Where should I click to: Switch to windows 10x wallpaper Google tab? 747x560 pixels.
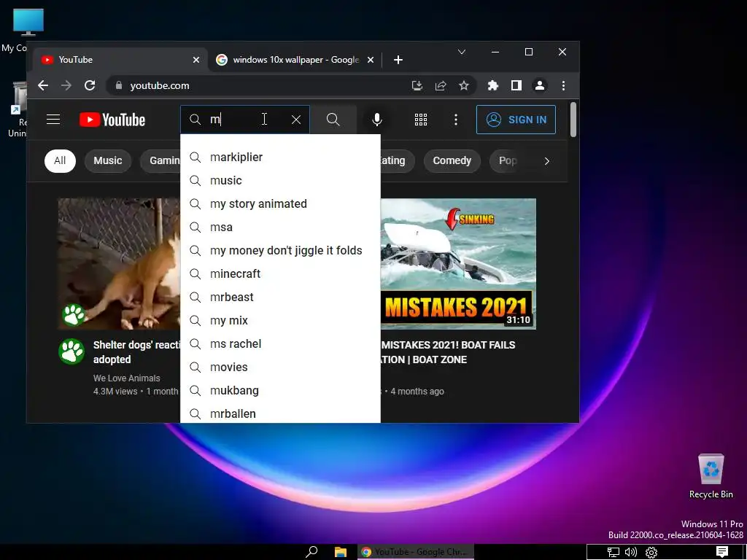click(295, 60)
